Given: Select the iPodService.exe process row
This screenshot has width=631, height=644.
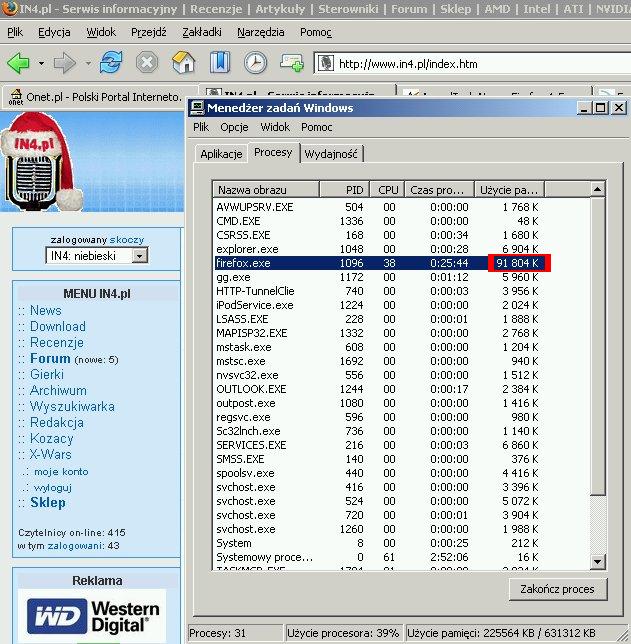Looking at the screenshot, I should (x=382, y=305).
